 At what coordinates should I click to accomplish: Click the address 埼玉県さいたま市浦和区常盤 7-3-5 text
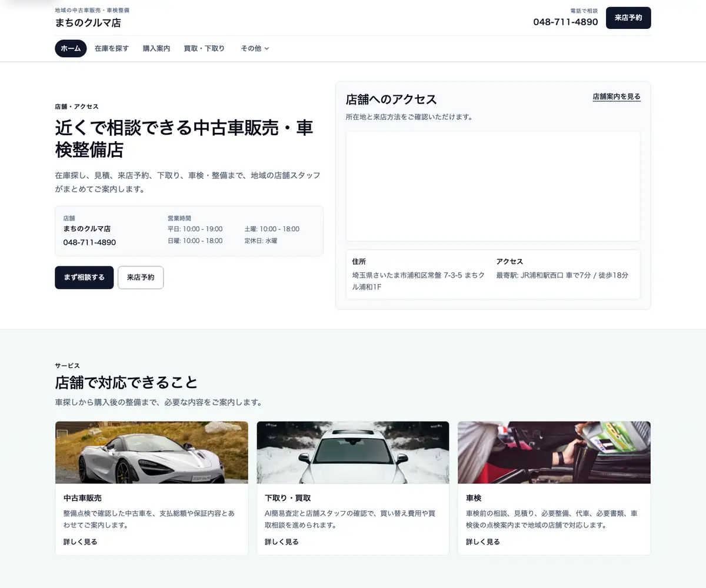point(419,280)
